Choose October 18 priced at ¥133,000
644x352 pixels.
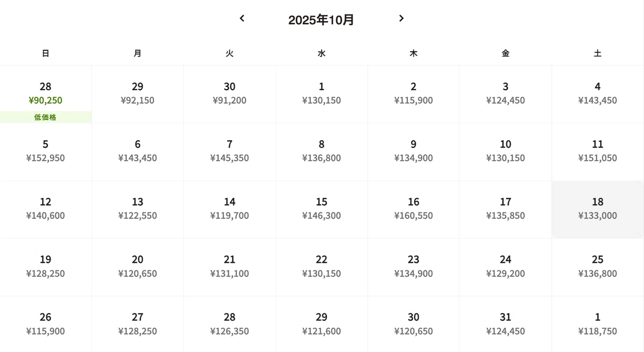(x=597, y=210)
